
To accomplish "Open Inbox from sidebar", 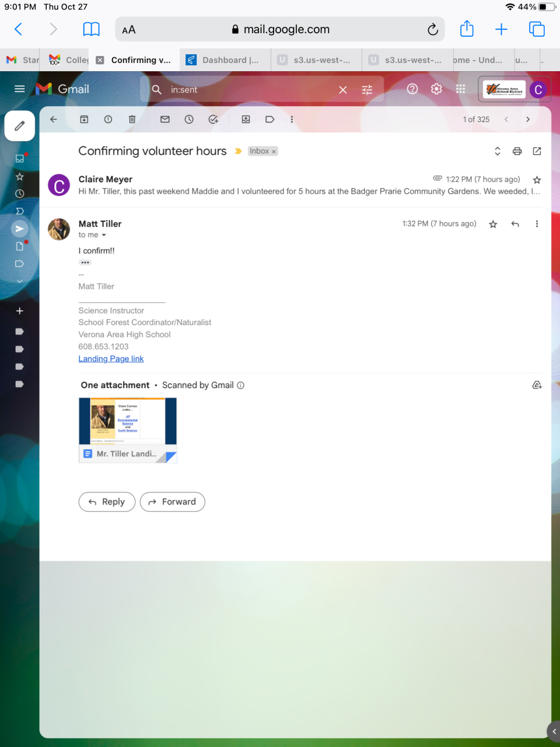I will point(19,158).
